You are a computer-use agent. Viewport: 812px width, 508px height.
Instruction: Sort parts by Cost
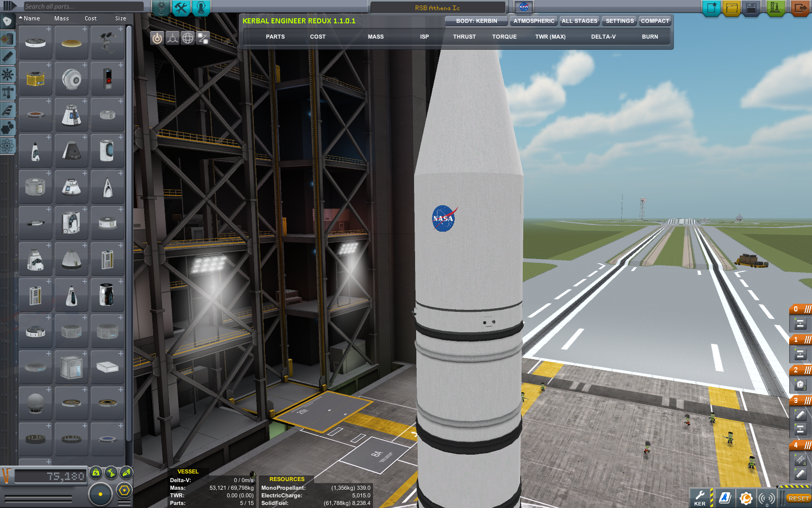point(90,18)
